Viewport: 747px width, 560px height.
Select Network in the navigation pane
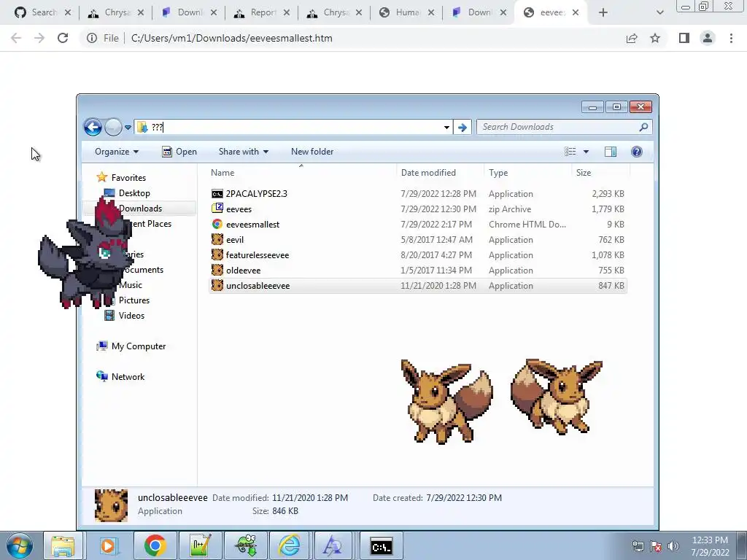pos(128,377)
